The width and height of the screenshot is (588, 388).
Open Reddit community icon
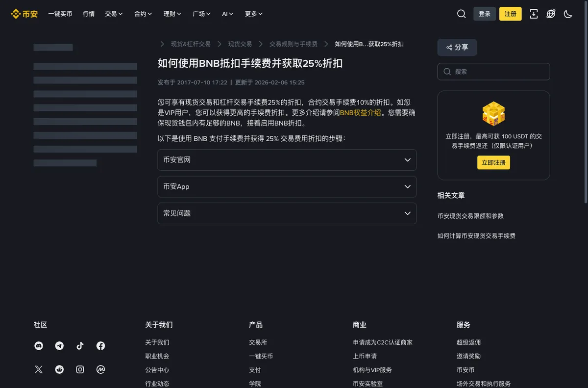point(59,369)
